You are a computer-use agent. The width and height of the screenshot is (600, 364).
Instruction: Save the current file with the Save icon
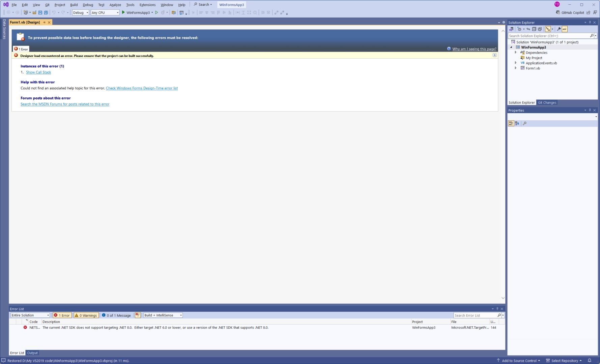click(40, 12)
